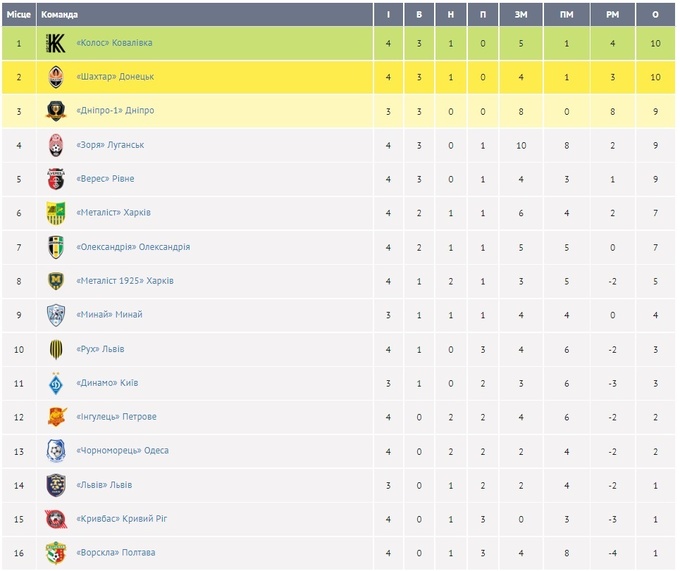
Task: Open the «Олександрія» Олександрія team link
Action: tap(133, 247)
